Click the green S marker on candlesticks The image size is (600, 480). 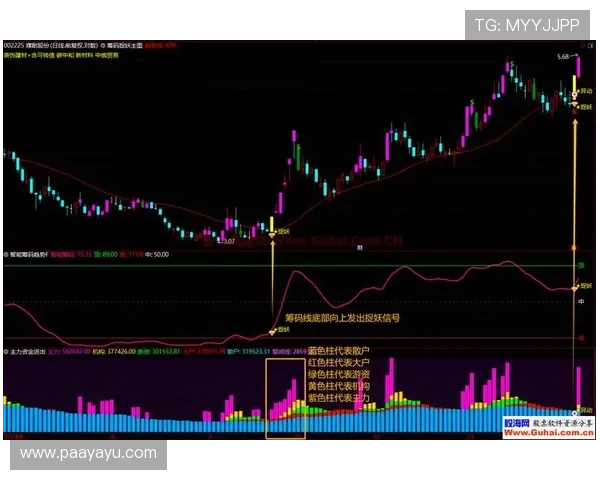pos(298,148)
